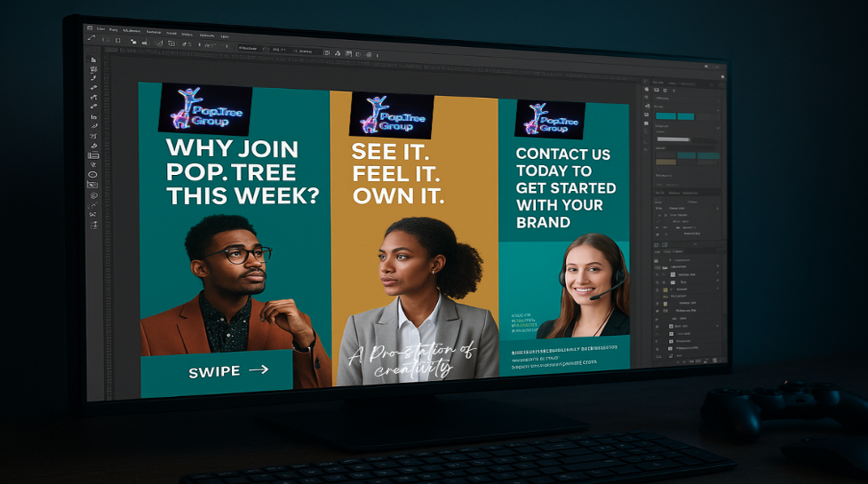Click the woman in gray blazer photo

(418, 301)
